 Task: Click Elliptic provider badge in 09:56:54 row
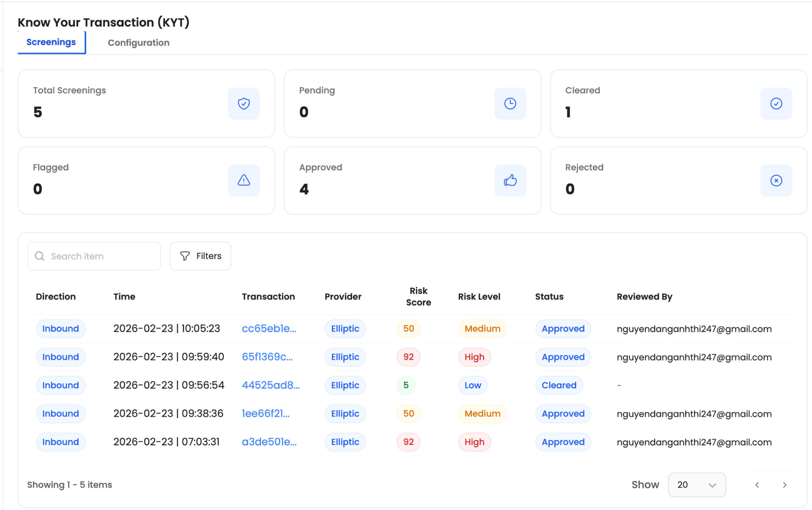pyautogui.click(x=345, y=385)
